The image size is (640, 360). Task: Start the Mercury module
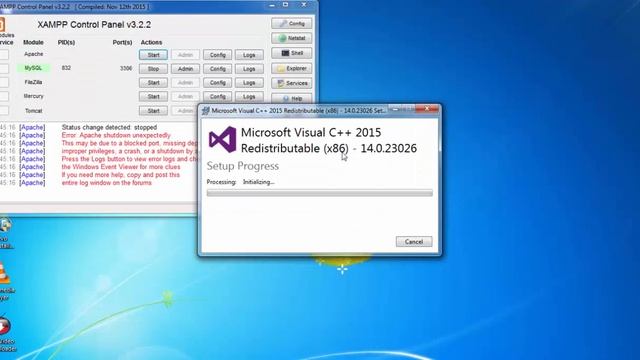(x=153, y=96)
